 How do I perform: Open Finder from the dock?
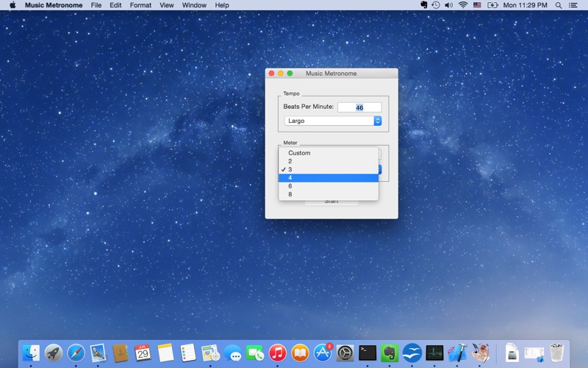(x=31, y=353)
